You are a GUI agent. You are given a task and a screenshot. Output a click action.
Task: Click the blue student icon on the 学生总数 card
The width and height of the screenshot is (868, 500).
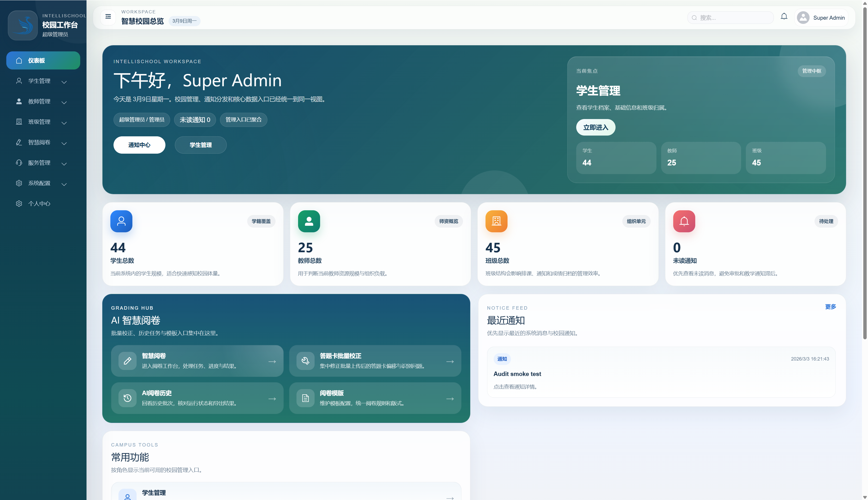pos(121,222)
